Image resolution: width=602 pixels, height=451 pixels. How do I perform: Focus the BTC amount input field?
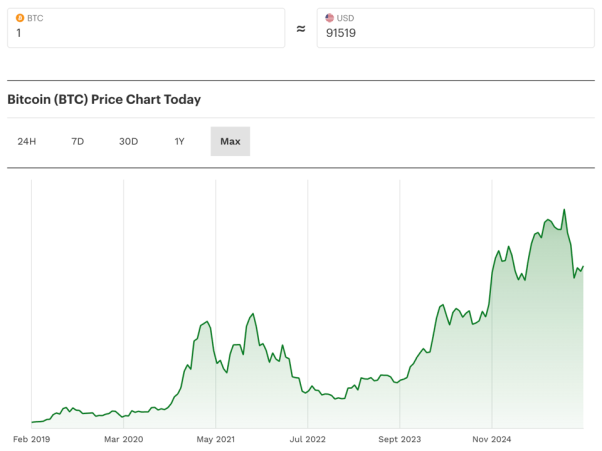145,33
